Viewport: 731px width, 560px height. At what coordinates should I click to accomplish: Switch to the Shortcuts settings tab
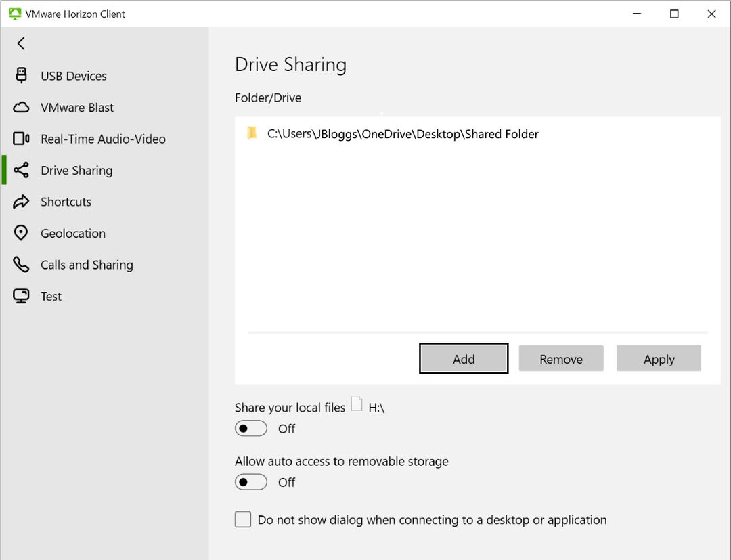(66, 202)
